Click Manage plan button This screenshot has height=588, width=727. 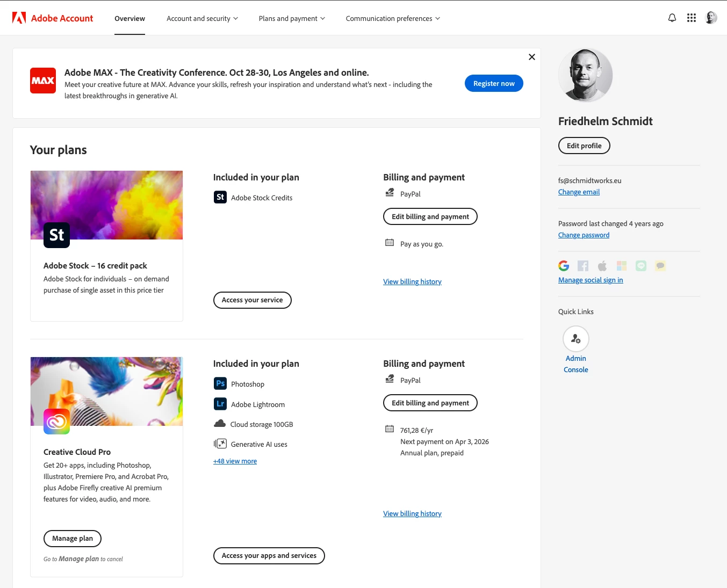(x=73, y=538)
